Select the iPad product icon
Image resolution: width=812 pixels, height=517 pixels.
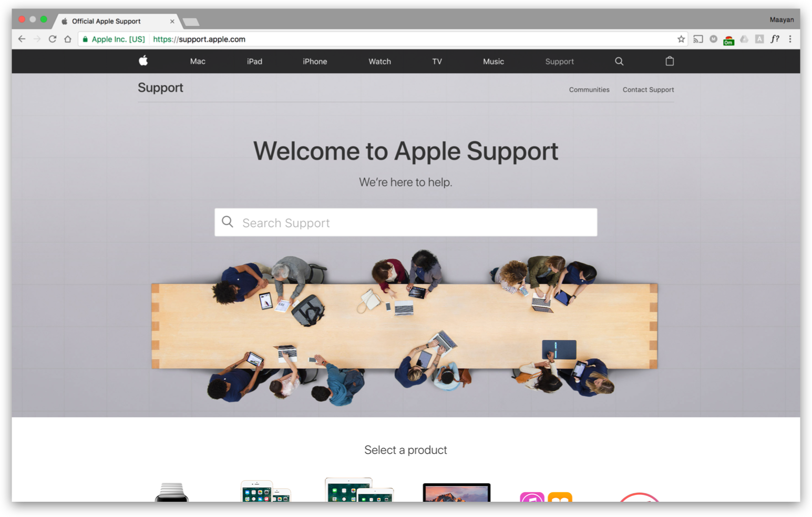359,490
